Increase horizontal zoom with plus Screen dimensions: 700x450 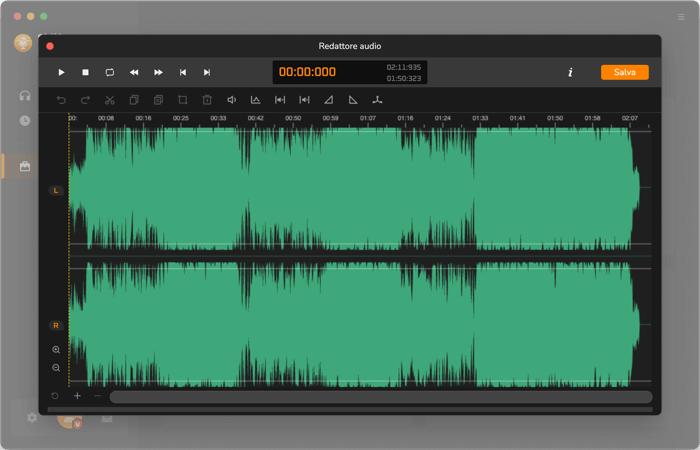77,396
